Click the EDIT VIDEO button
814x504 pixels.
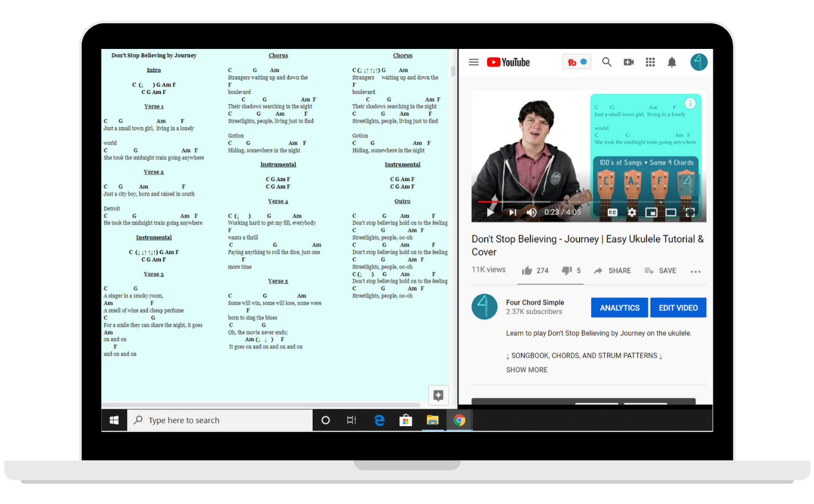678,308
